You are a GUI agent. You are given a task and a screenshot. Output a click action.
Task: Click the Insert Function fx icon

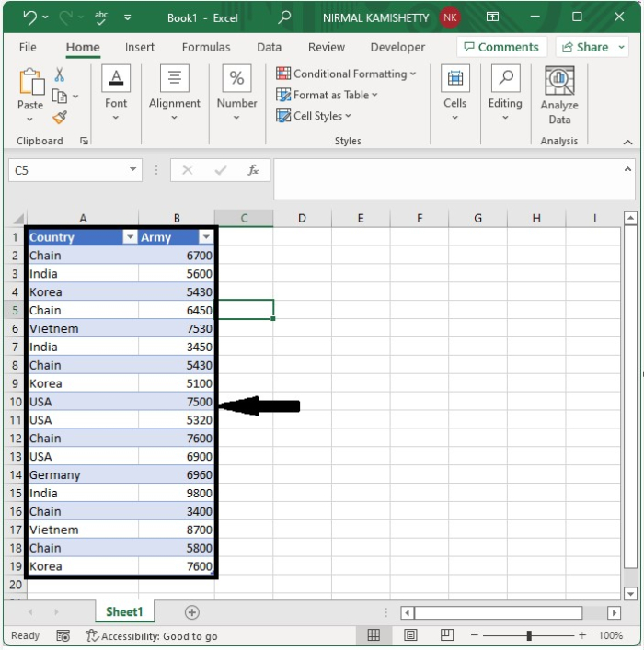click(253, 170)
